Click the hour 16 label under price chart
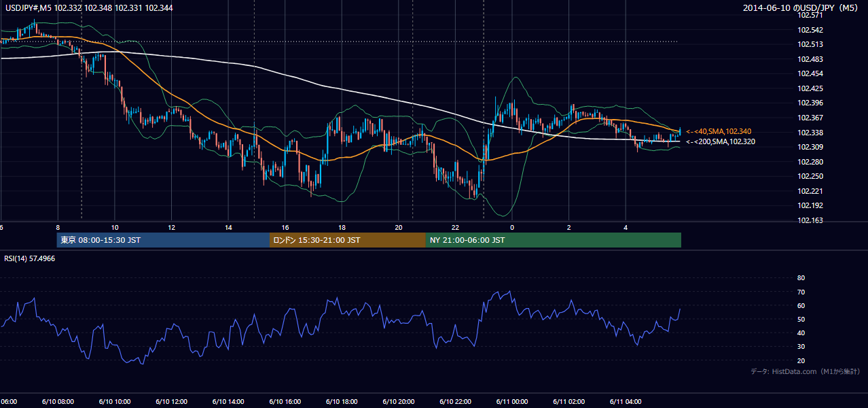The width and height of the screenshot is (868, 408). click(285, 228)
